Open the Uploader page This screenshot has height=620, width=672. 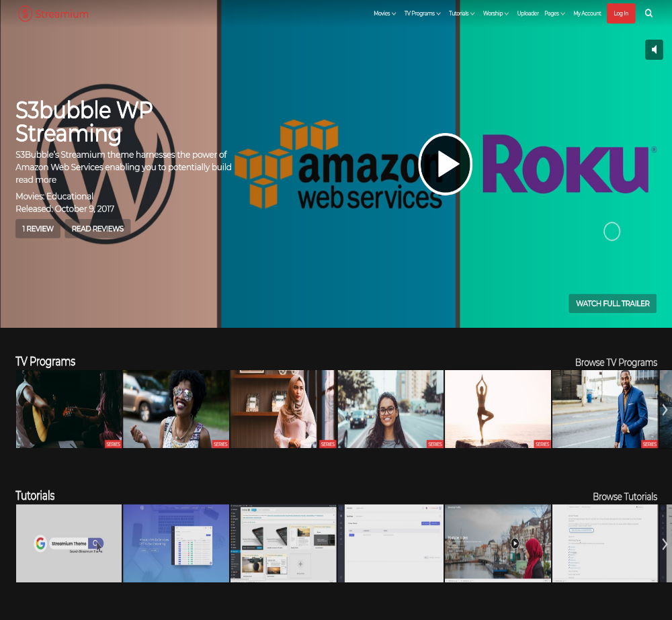click(x=528, y=13)
